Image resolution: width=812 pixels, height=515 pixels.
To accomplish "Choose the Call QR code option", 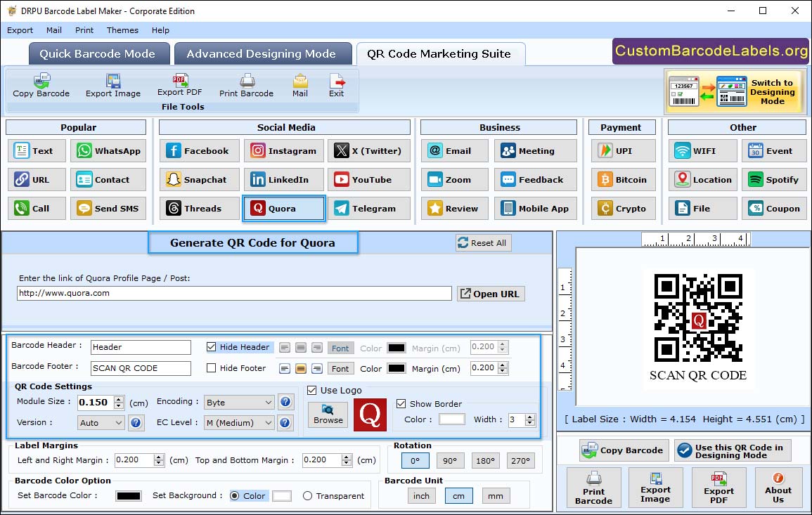I will pos(37,208).
